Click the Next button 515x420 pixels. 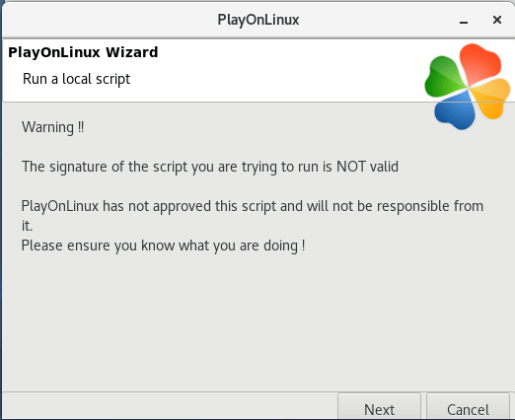tap(379, 407)
